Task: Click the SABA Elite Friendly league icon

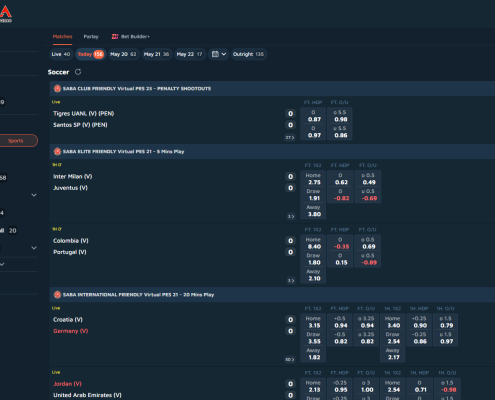Action: click(57, 152)
